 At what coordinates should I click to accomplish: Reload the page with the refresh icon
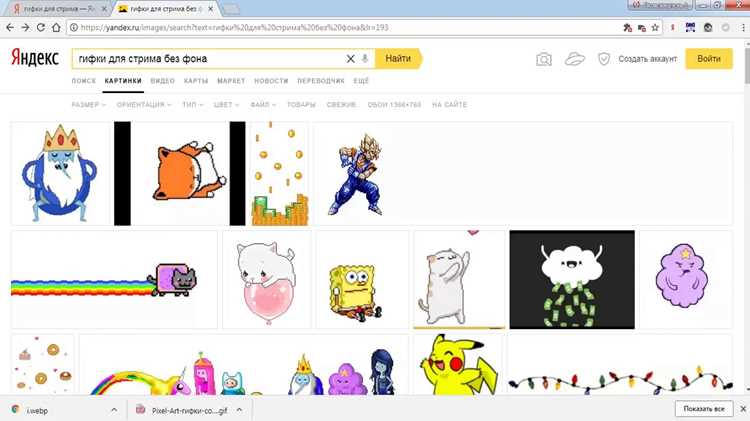click(x=41, y=28)
